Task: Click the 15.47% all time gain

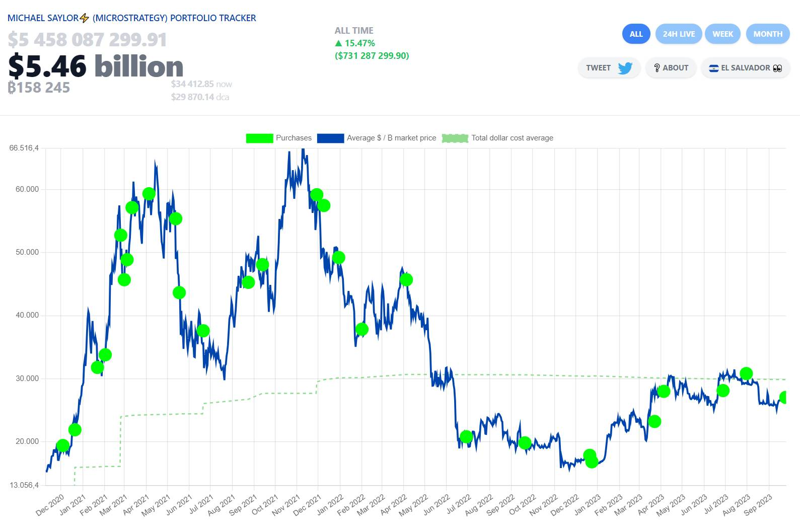Action: click(x=355, y=43)
